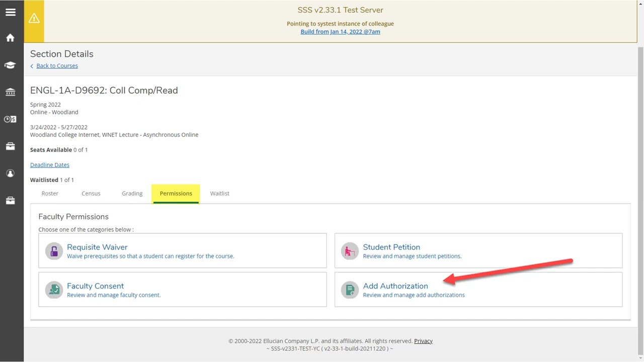This screenshot has height=362, width=644.
Task: Click the Back to Courses link
Action: 57,66
